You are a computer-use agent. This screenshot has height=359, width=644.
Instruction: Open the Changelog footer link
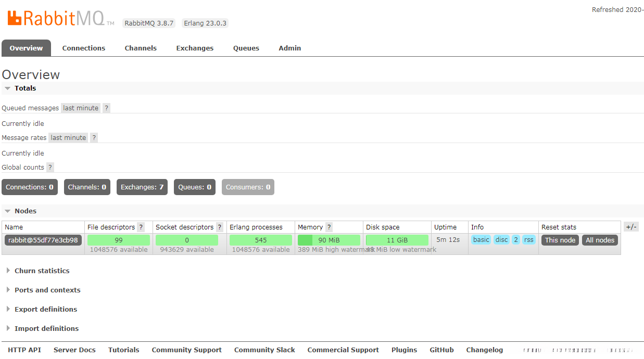(485, 350)
